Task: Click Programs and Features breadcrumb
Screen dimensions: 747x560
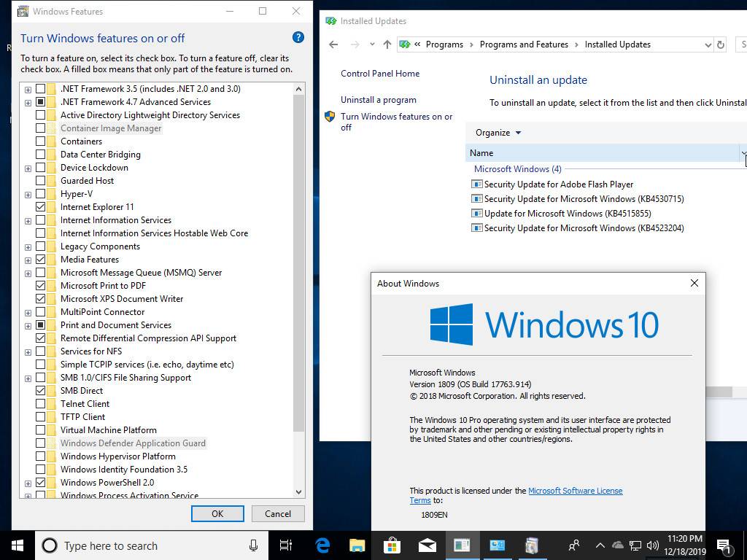Action: [x=524, y=44]
